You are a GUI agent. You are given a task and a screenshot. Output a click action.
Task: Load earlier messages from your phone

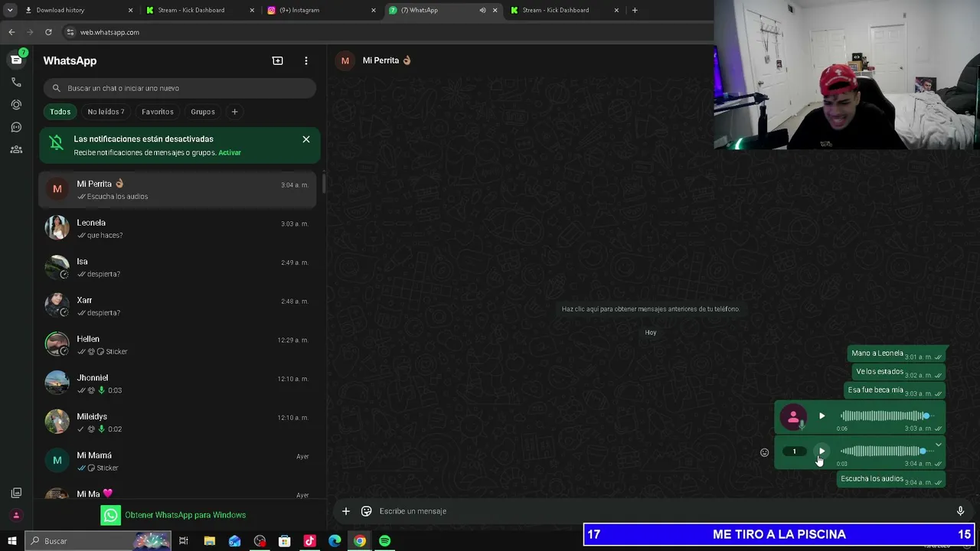(651, 309)
